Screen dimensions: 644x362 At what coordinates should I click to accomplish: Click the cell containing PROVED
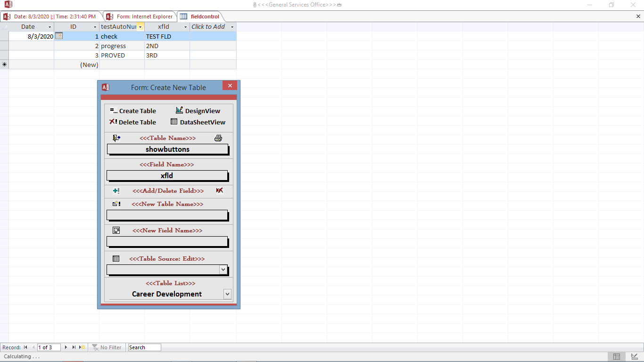[122, 55]
